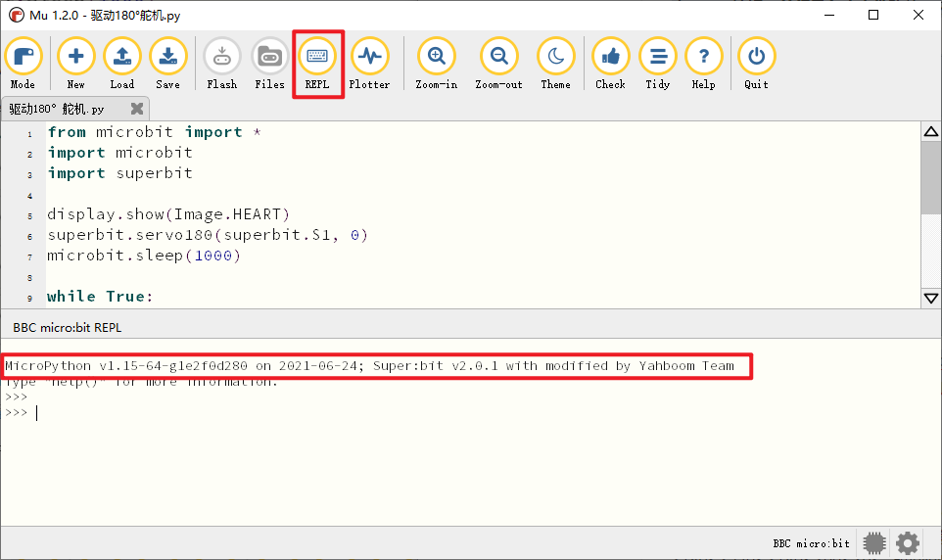Click code line 'while True:'
The width and height of the screenshot is (942, 560).
[x=100, y=297]
